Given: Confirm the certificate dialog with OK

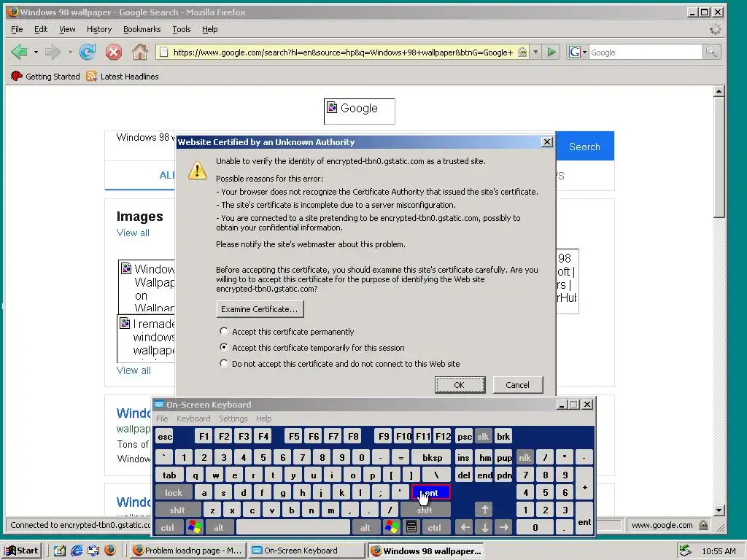Looking at the screenshot, I should tap(460, 385).
